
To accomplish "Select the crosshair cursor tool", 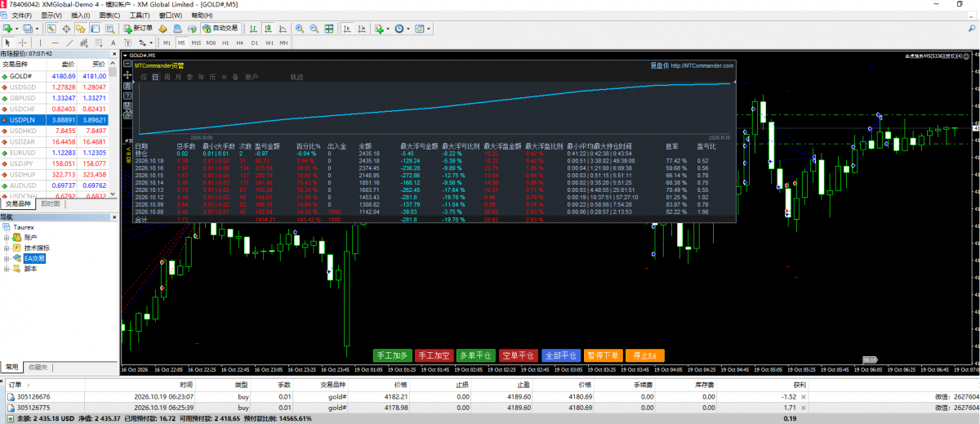I will (23, 42).
